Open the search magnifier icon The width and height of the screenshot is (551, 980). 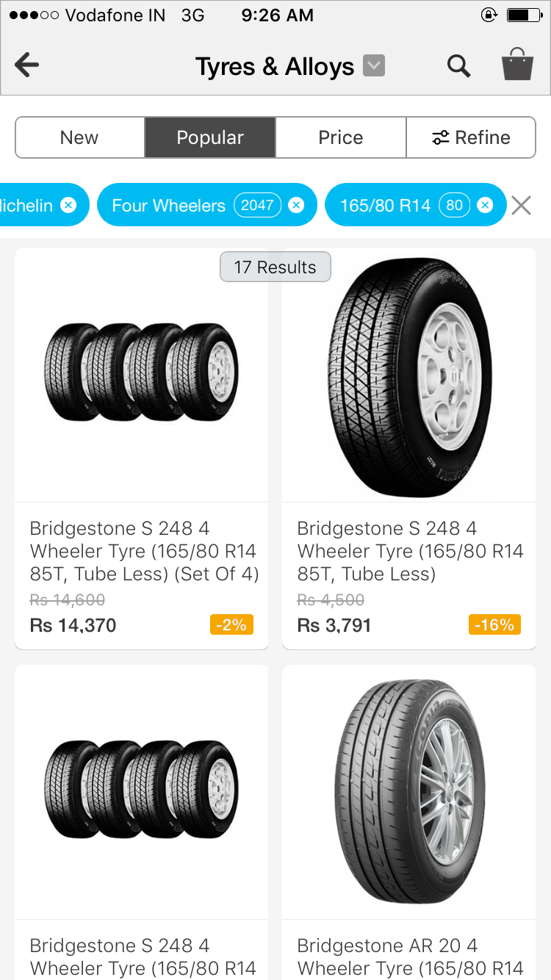coord(459,66)
